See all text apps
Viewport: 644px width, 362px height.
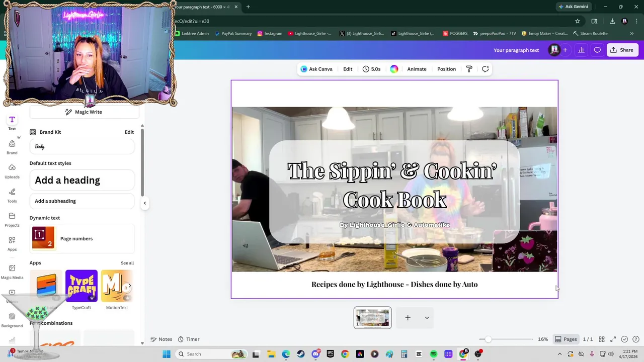pos(127,263)
